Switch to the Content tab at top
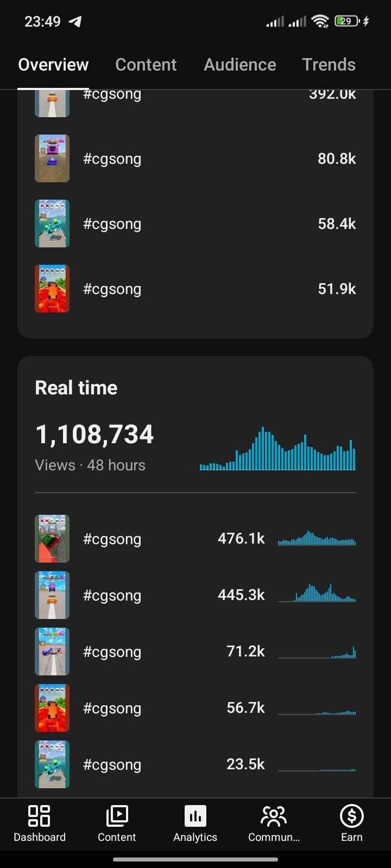Viewport: 391px width, 868px height. coord(146,65)
